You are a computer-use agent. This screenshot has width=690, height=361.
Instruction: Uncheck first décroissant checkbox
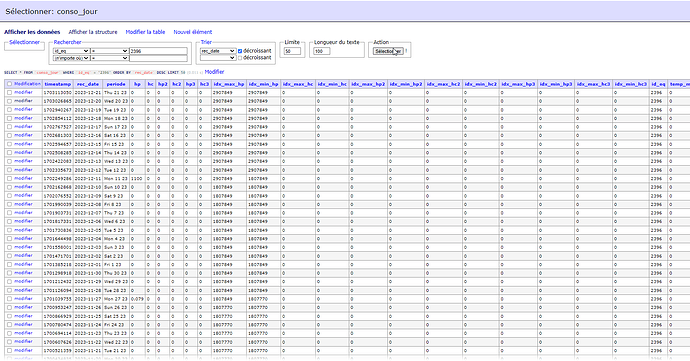(240, 51)
